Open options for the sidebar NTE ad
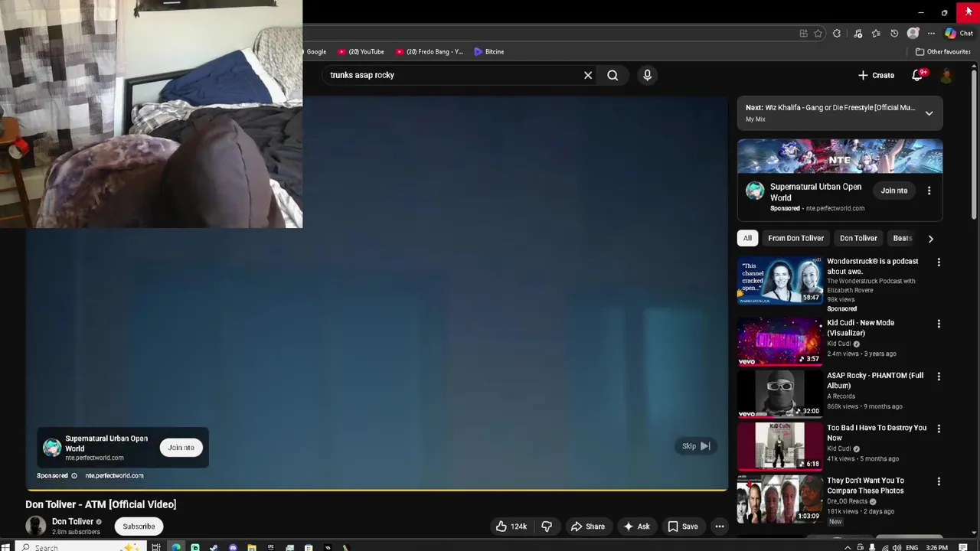Viewport: 980px width, 551px height. tap(929, 191)
